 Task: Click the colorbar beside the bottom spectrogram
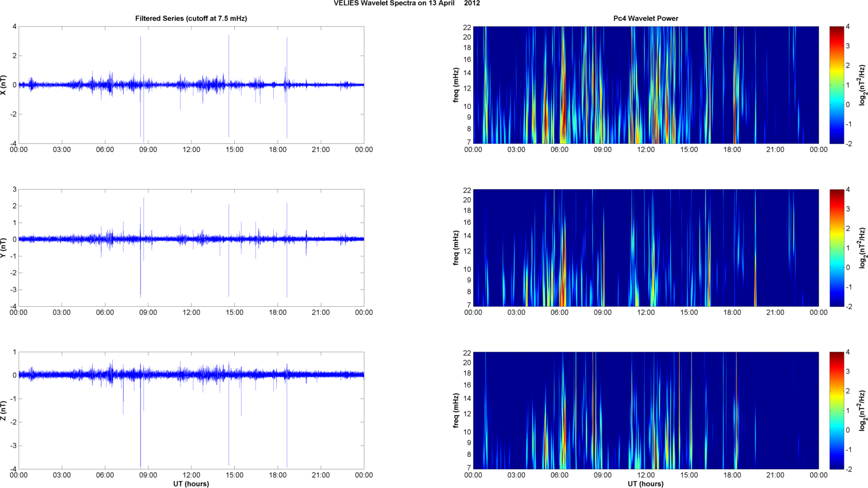pos(836,411)
